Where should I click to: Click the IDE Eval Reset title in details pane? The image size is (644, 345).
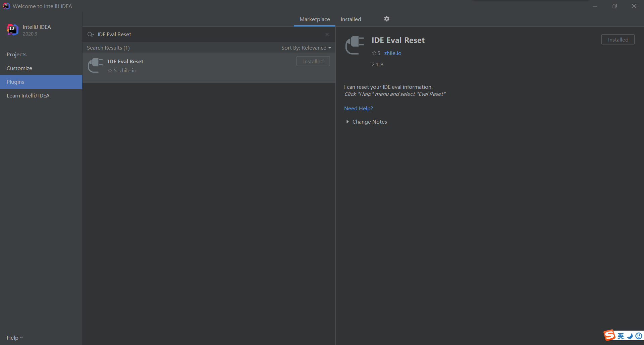[398, 40]
